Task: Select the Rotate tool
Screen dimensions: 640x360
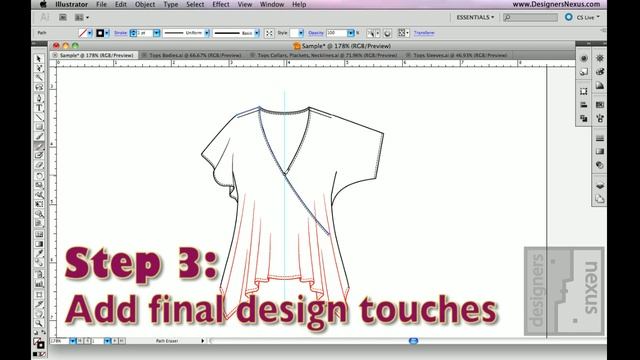Action: click(39, 176)
